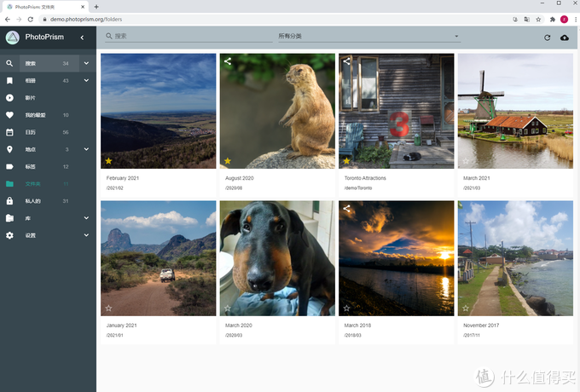Image resolution: width=580 pixels, height=392 pixels.
Task: Open the January 2021 folder title
Action: pyautogui.click(x=121, y=326)
